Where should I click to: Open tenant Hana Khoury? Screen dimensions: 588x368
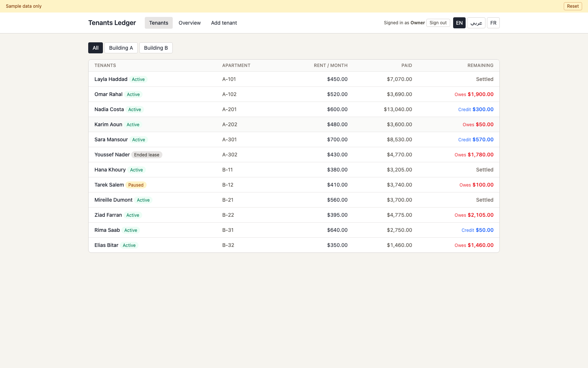click(110, 170)
